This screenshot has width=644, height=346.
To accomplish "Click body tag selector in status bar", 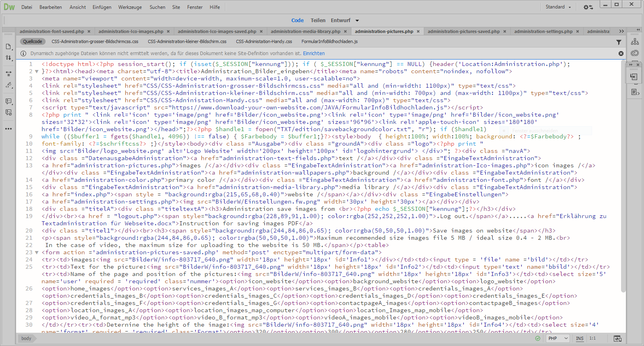I will coord(26,338).
